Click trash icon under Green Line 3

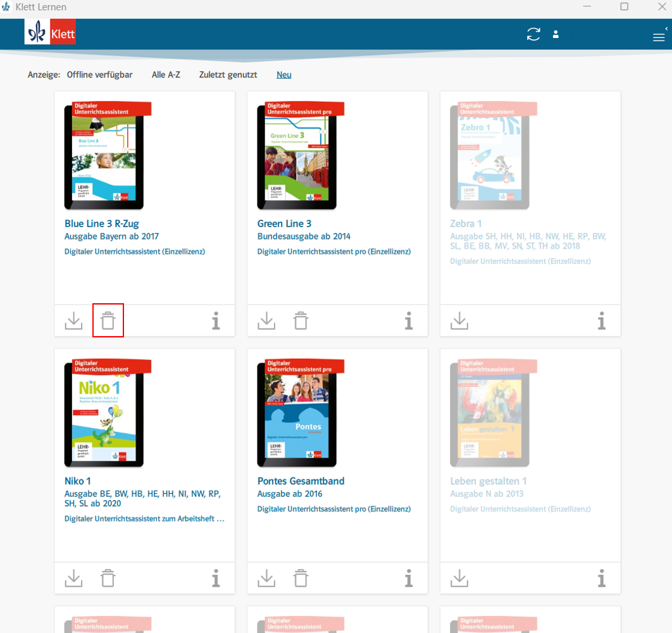pyautogui.click(x=301, y=320)
